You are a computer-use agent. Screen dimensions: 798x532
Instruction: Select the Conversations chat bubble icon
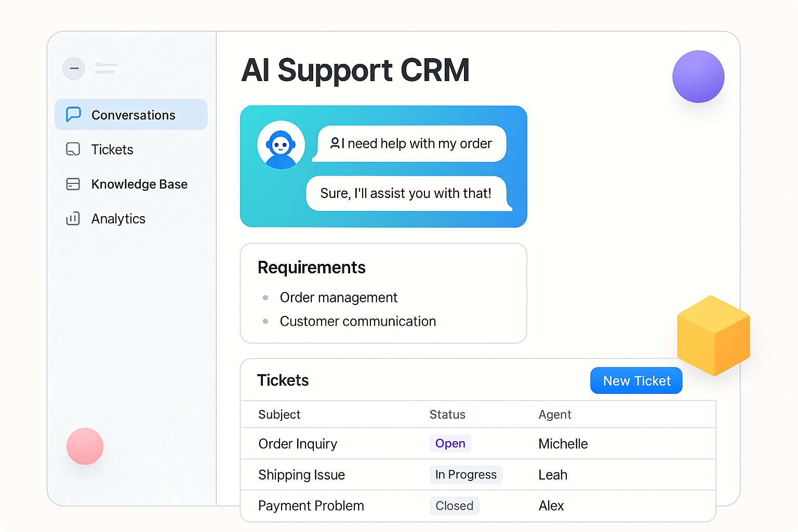click(73, 114)
